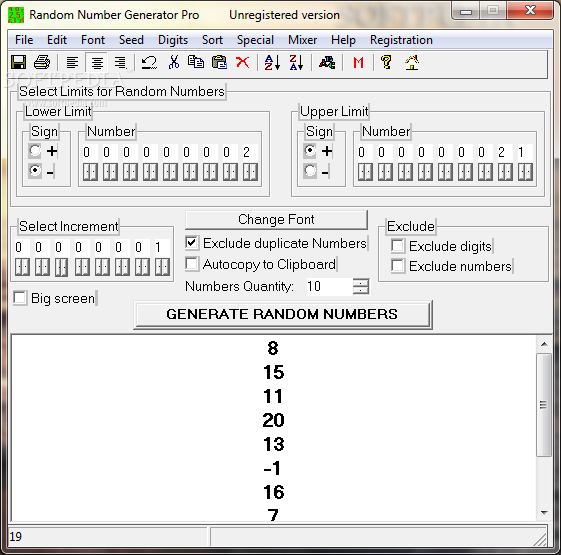Adjust Select Increment first digit spinner
This screenshot has height=555, width=561.
point(22,267)
